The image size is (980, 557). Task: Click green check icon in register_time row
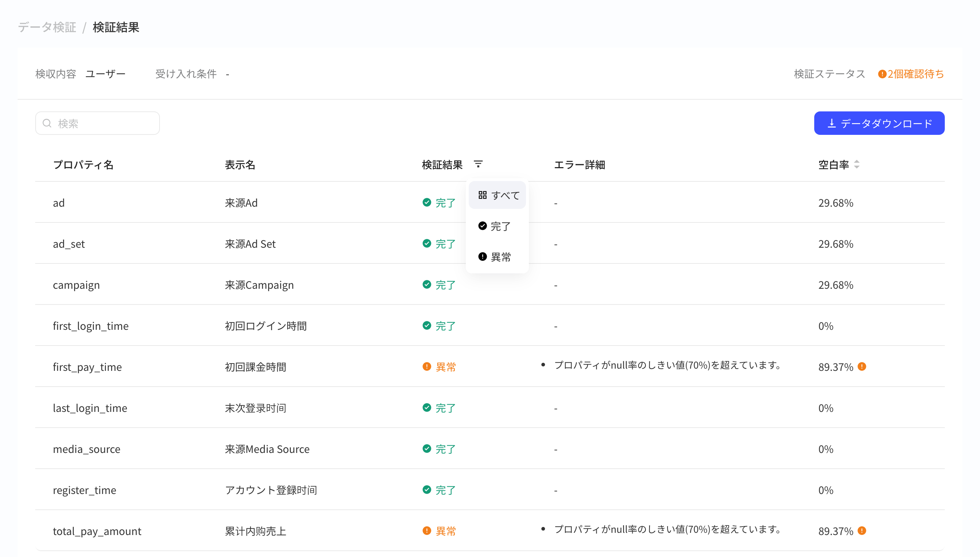(x=427, y=490)
